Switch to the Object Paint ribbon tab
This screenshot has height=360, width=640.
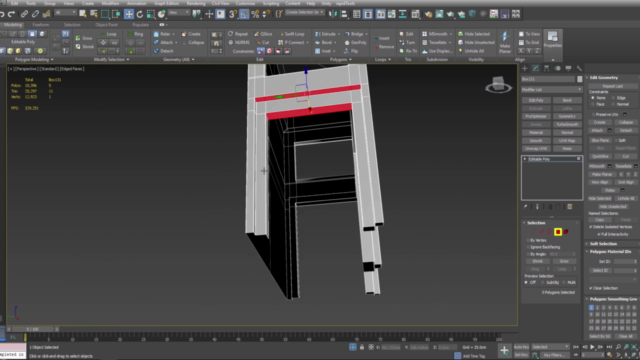107,25
